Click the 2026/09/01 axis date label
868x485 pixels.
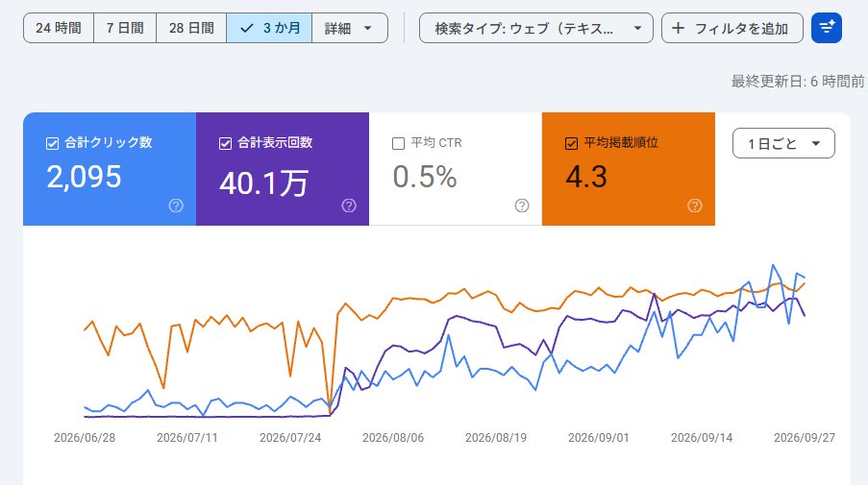(x=599, y=437)
